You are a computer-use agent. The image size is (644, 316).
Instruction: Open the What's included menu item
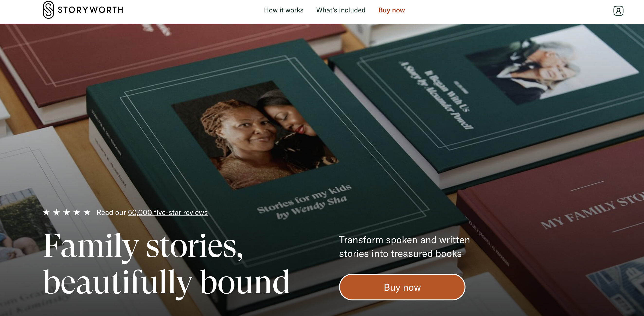340,10
